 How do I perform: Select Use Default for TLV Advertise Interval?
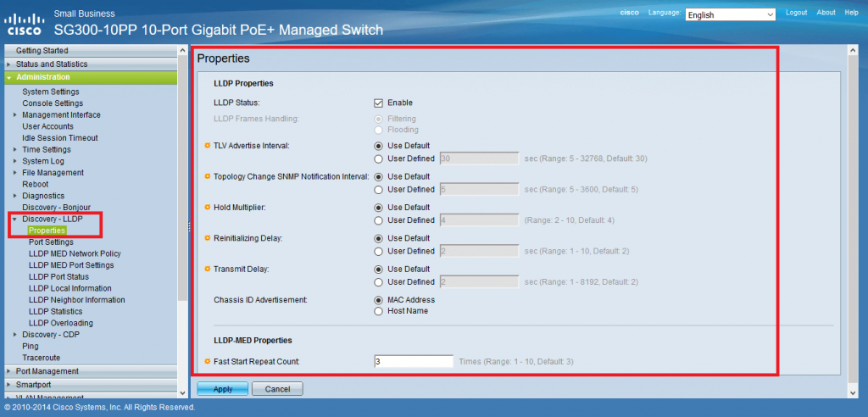coord(379,146)
